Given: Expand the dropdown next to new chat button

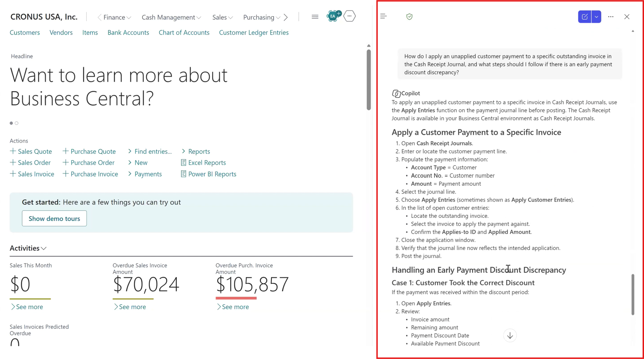Looking at the screenshot, I should tap(596, 17).
